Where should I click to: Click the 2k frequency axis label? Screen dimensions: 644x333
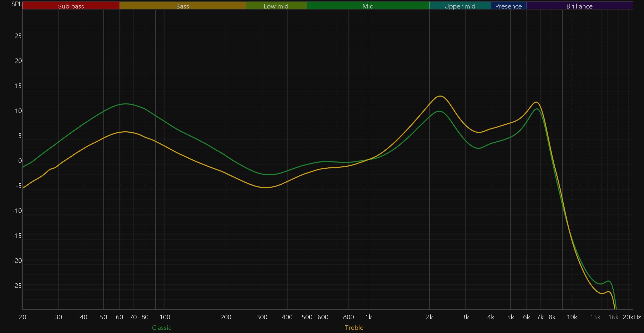(429, 317)
